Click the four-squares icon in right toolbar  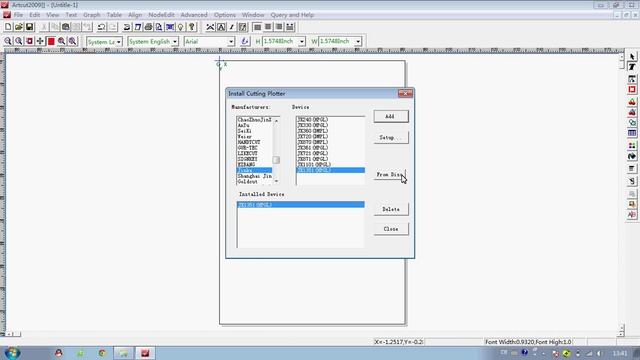point(632,145)
